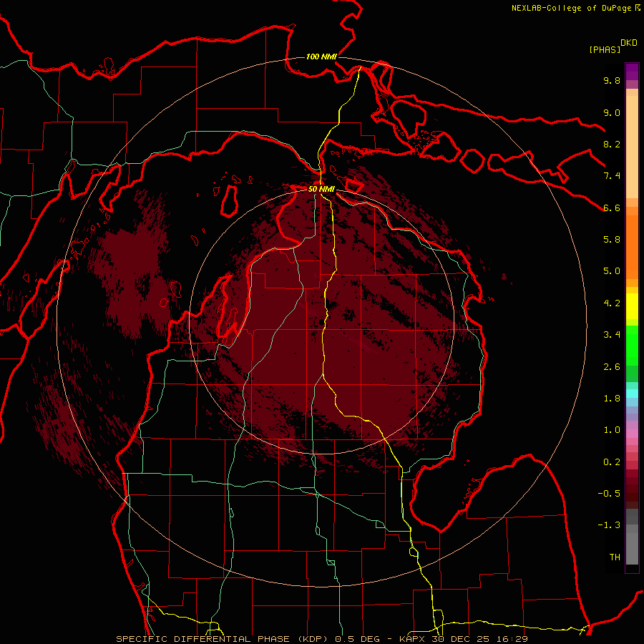Pick the bright green color bar band
Image resolution: width=644 pixels, height=644 pixels.
pyautogui.click(x=632, y=346)
